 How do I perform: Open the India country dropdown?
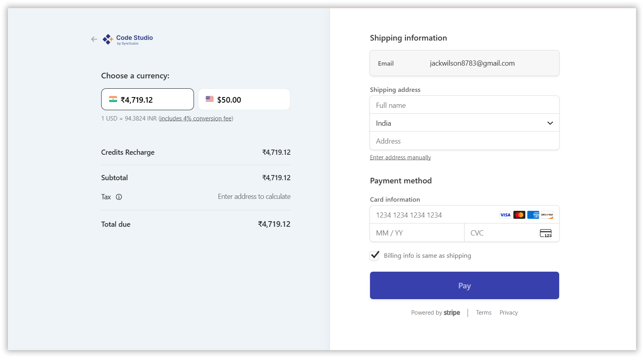coord(464,123)
